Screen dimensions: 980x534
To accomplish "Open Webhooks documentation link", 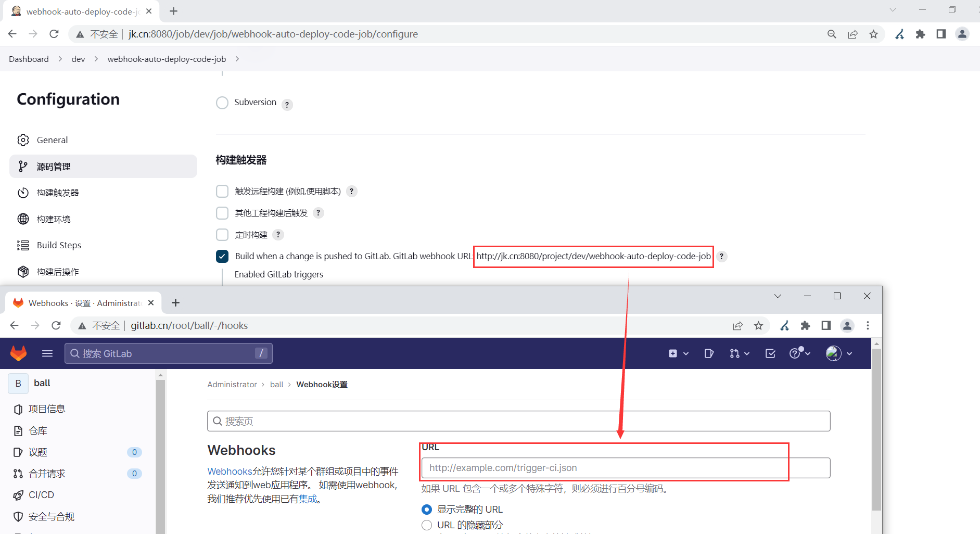I will click(x=230, y=472).
